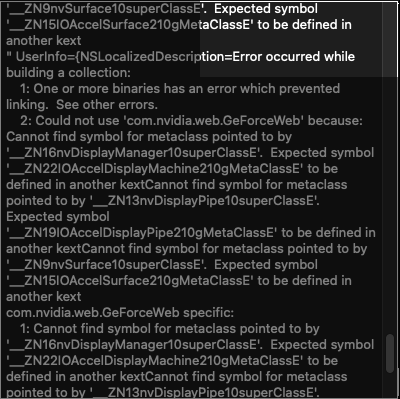Click the bottom-most '__ZN13nvDisplayPipe10superClassE' text
400x399 pixels.
click(x=204, y=393)
